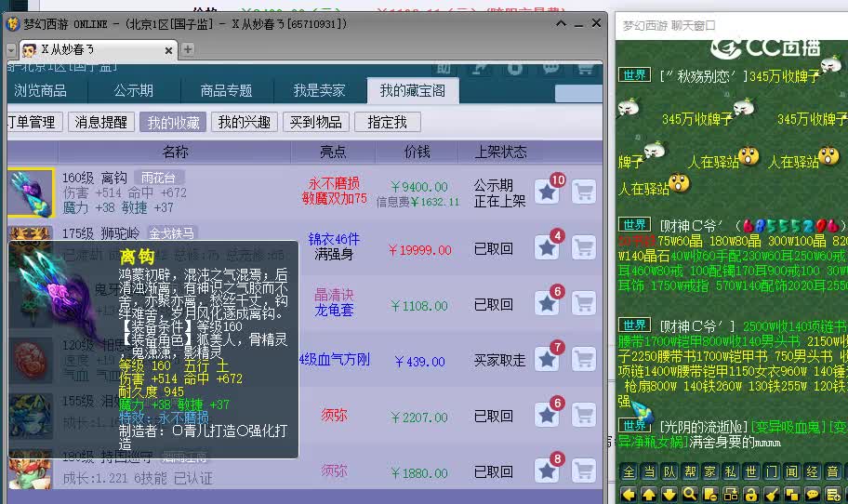Image resolution: width=848 pixels, height=504 pixels.
Task: Sort by 价钱 column header
Action: pyautogui.click(x=417, y=152)
